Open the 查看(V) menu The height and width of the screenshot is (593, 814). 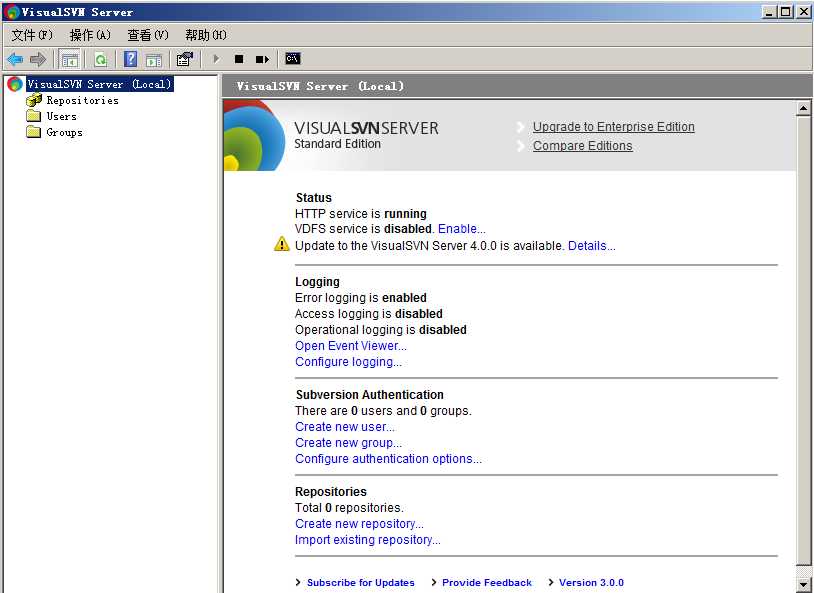[x=148, y=35]
